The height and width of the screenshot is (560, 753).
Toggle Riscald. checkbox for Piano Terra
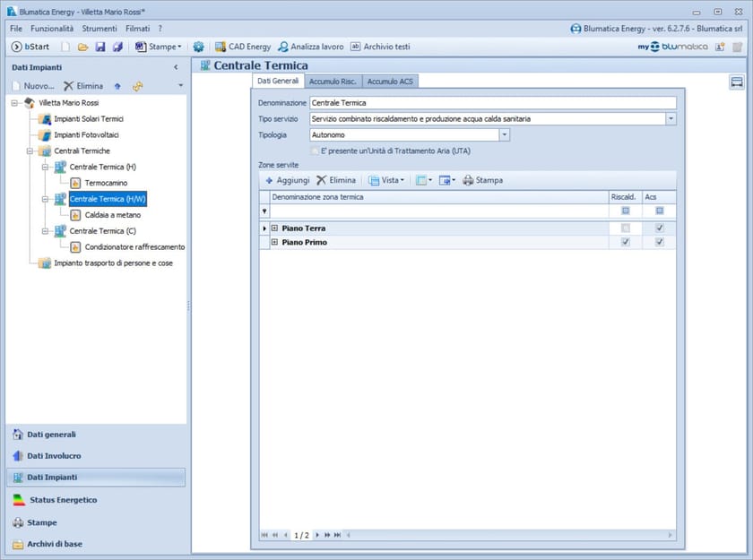[625, 228]
